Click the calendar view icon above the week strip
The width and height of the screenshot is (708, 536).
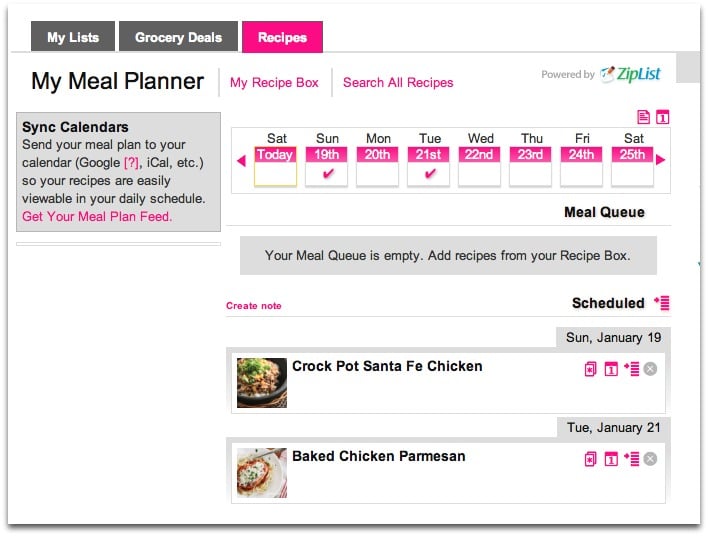tap(662, 117)
